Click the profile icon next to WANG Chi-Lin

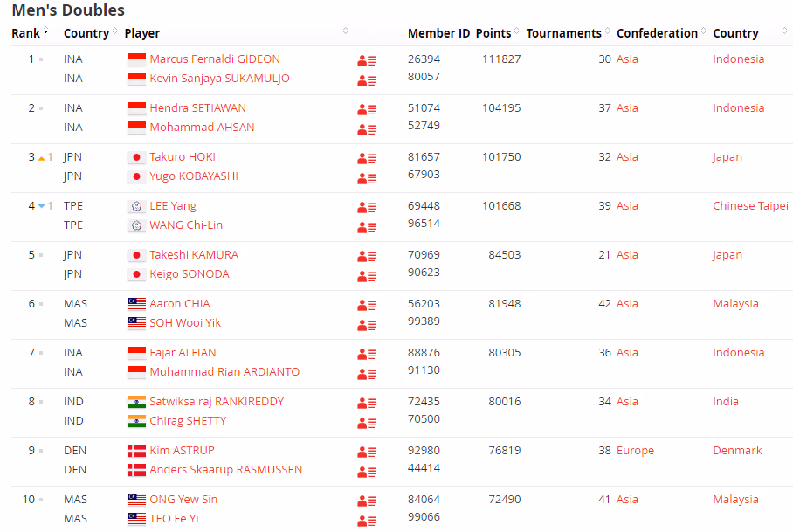click(367, 226)
